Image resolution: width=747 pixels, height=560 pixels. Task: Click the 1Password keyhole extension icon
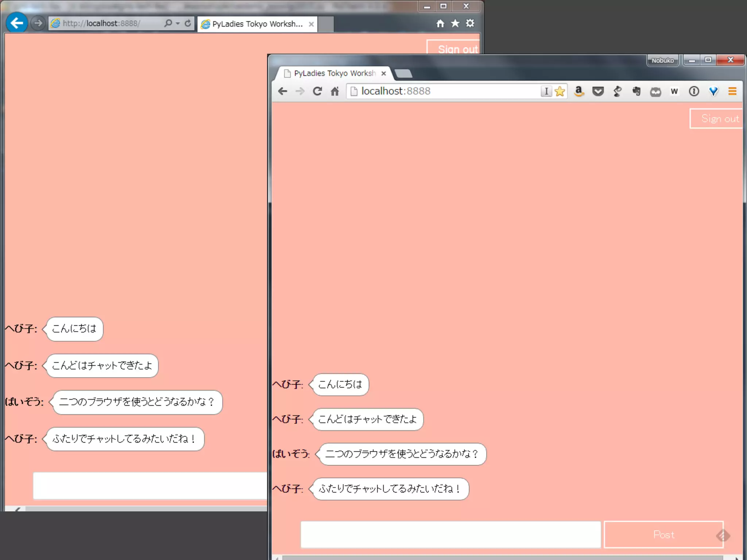click(694, 91)
